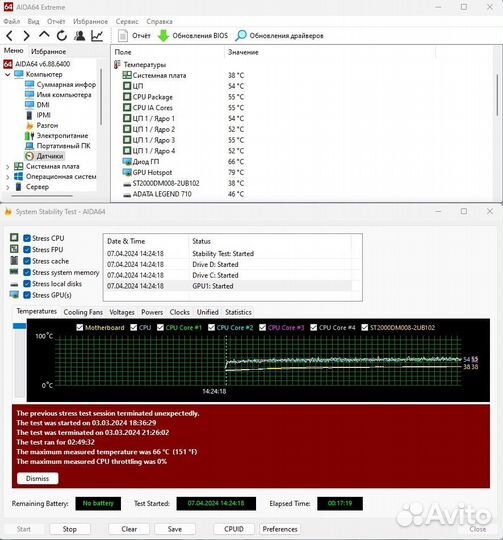Click the Отчёт report toolbar button

coord(134,35)
